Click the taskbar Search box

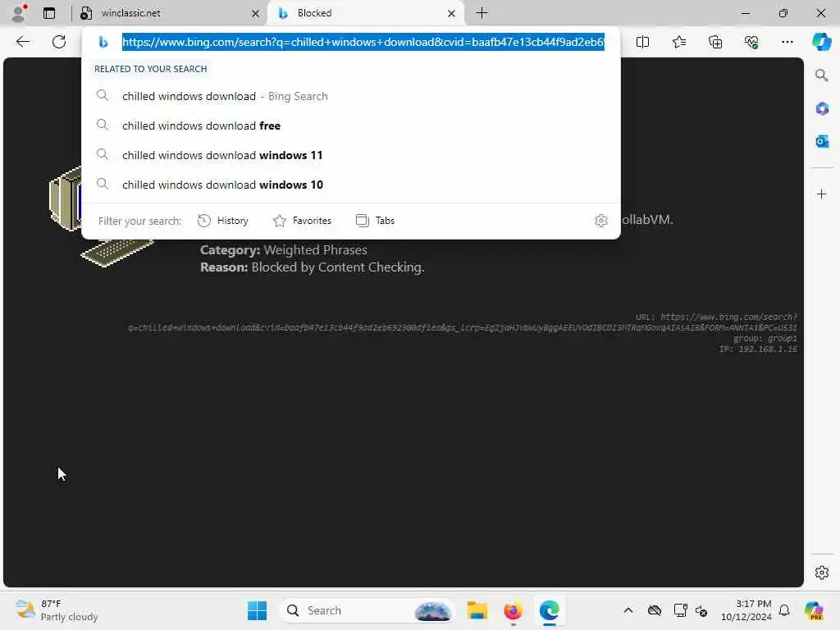point(367,610)
